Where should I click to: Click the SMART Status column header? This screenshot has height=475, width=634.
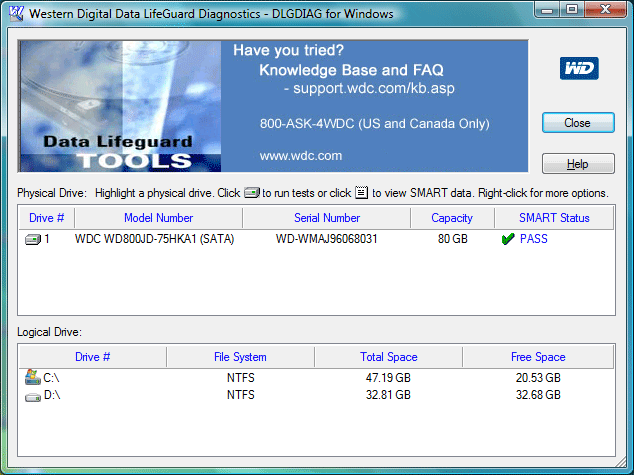[554, 218]
